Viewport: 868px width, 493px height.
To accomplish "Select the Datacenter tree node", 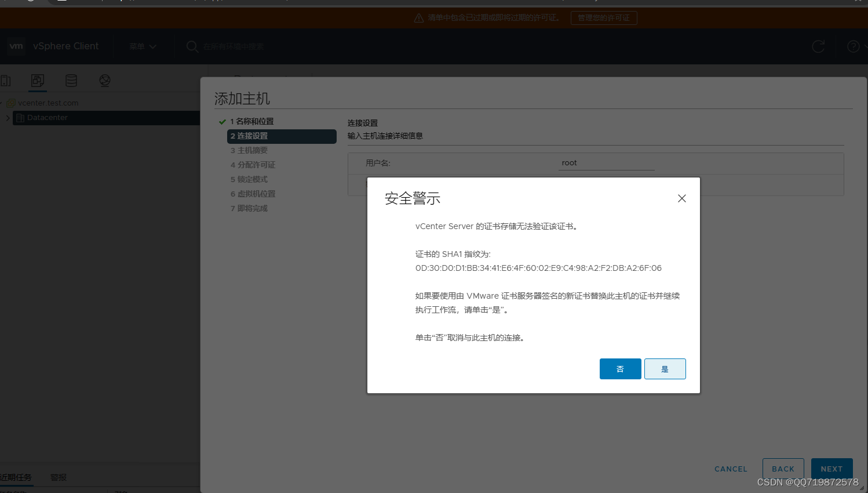I will pos(48,118).
